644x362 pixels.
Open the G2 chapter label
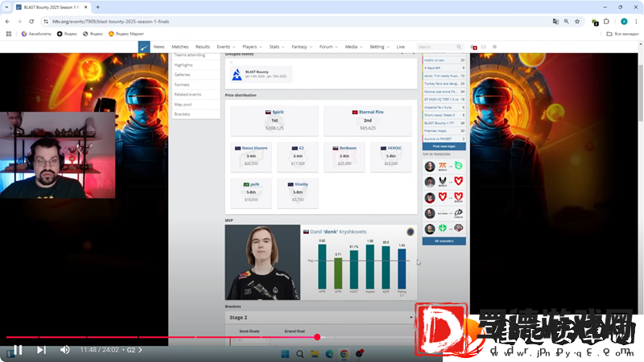(x=134, y=350)
